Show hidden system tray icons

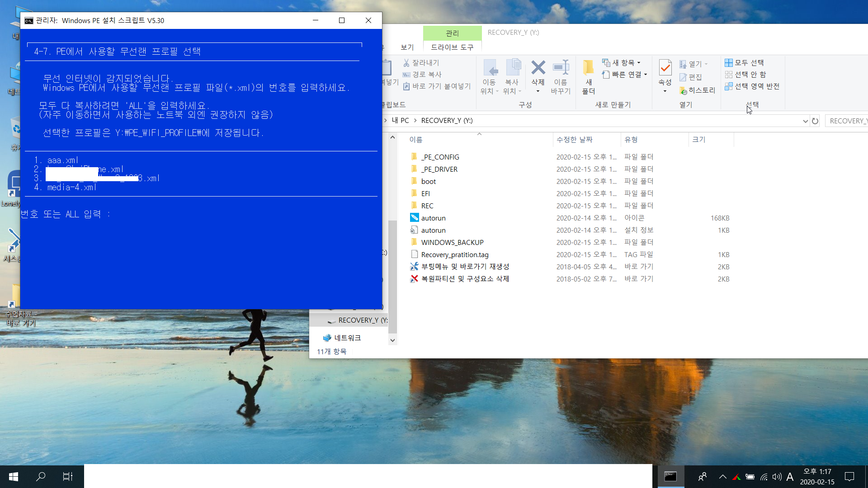coord(722,477)
